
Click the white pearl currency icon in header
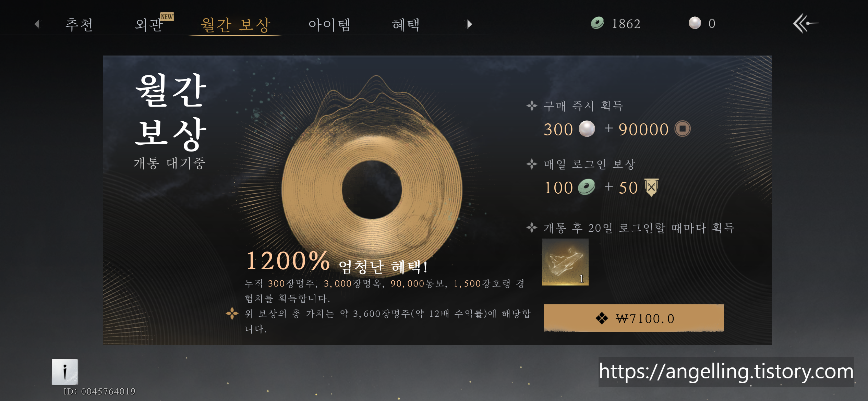click(x=695, y=23)
